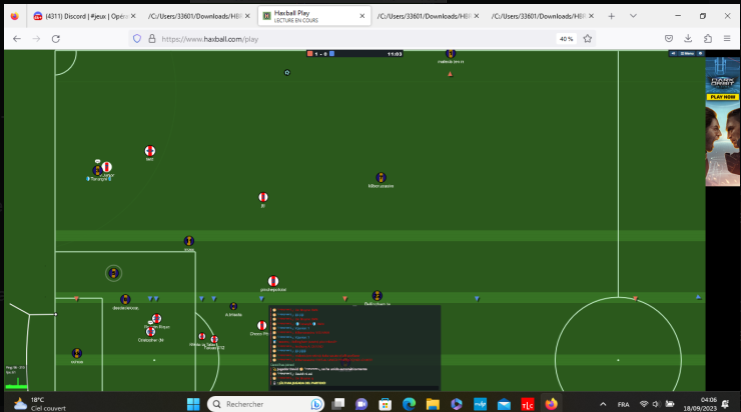
Task: Expand the list all tabs dropdown
Action: point(630,16)
